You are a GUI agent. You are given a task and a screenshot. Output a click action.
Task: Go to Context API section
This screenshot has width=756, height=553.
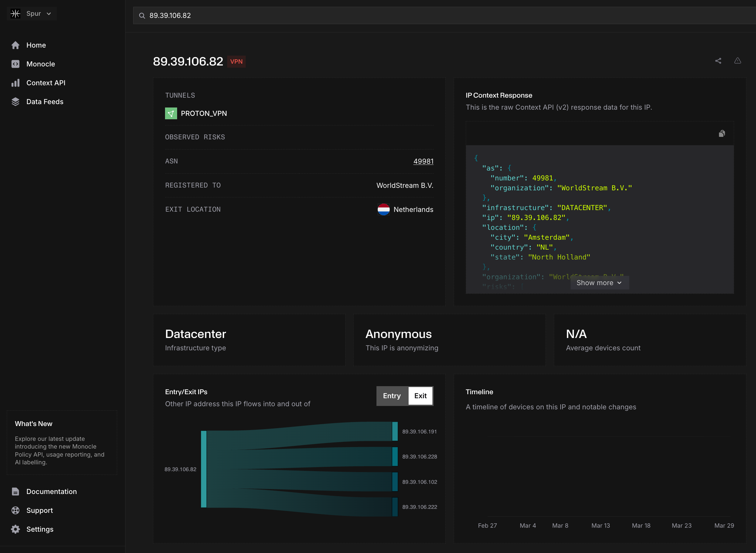click(45, 83)
